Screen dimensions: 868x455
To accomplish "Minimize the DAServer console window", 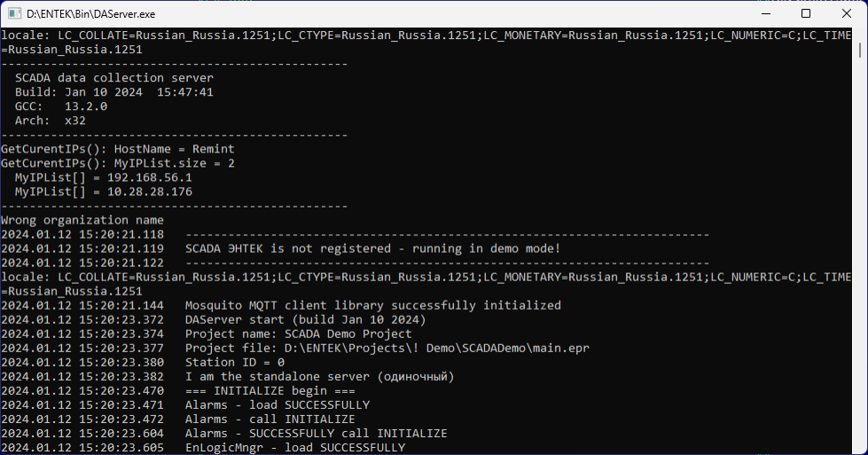I will pos(763,14).
